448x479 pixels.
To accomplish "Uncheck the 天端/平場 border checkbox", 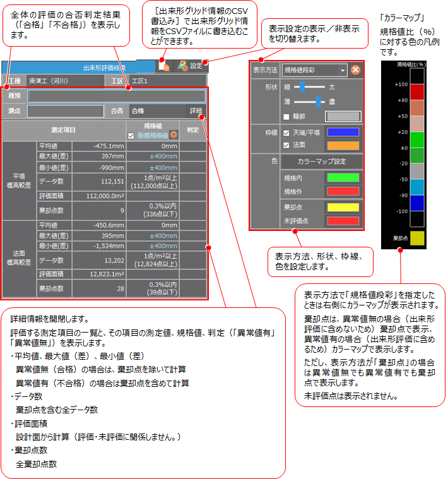I will (287, 133).
